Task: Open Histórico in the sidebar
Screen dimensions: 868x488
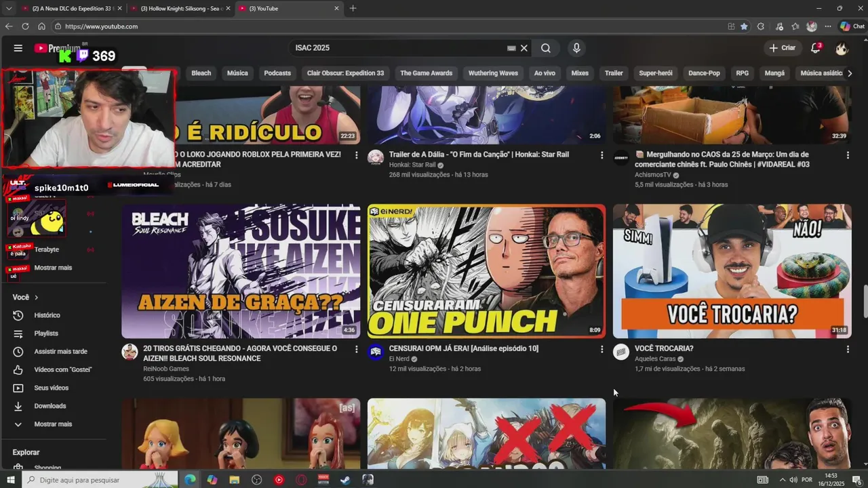Action: click(47, 315)
